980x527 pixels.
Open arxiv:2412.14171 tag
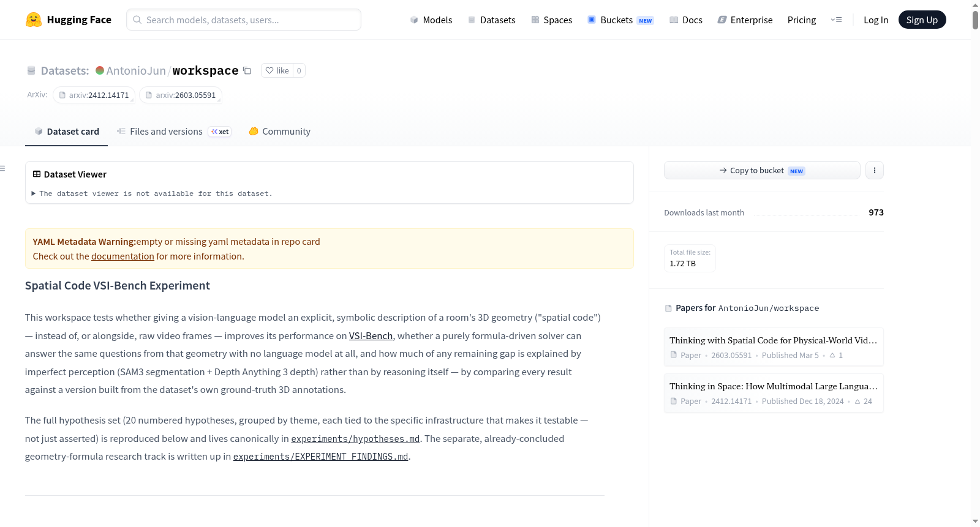tap(94, 95)
